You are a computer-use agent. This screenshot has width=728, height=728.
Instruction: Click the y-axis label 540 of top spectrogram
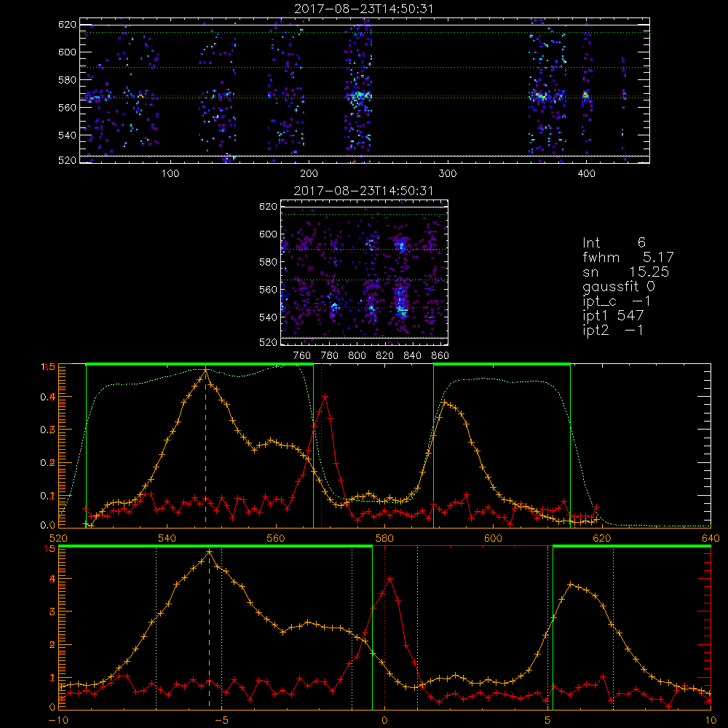click(x=67, y=135)
